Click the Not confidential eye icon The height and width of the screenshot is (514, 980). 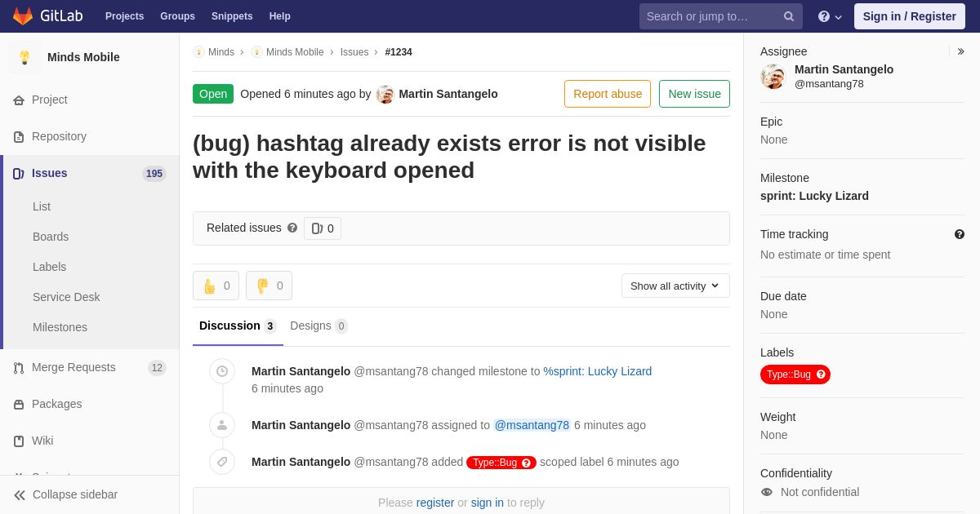click(x=766, y=492)
